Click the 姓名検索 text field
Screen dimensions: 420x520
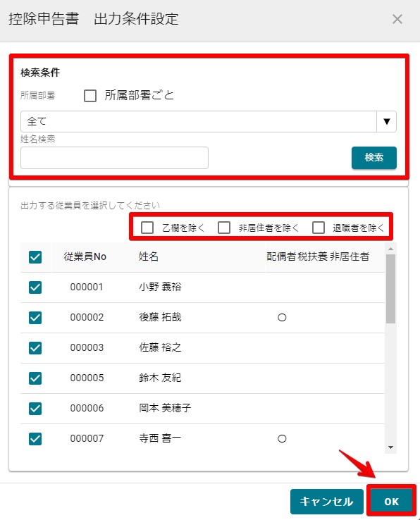[x=114, y=158]
